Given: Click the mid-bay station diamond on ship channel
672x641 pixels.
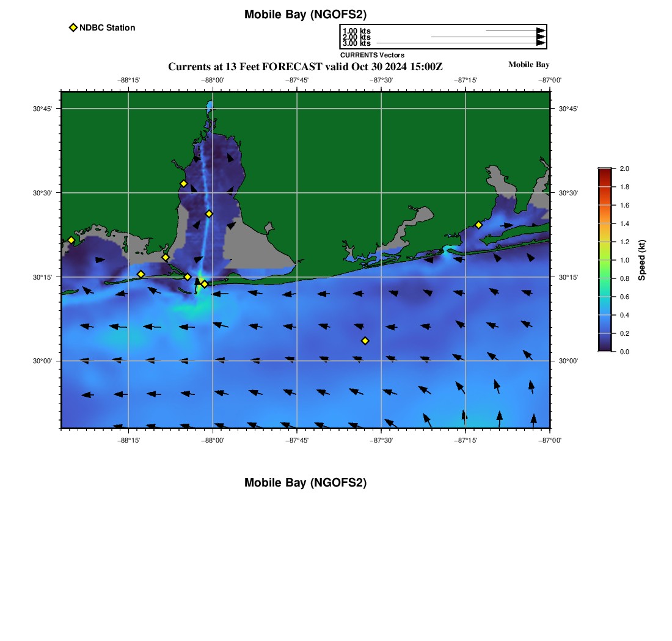Looking at the screenshot, I should tap(209, 214).
